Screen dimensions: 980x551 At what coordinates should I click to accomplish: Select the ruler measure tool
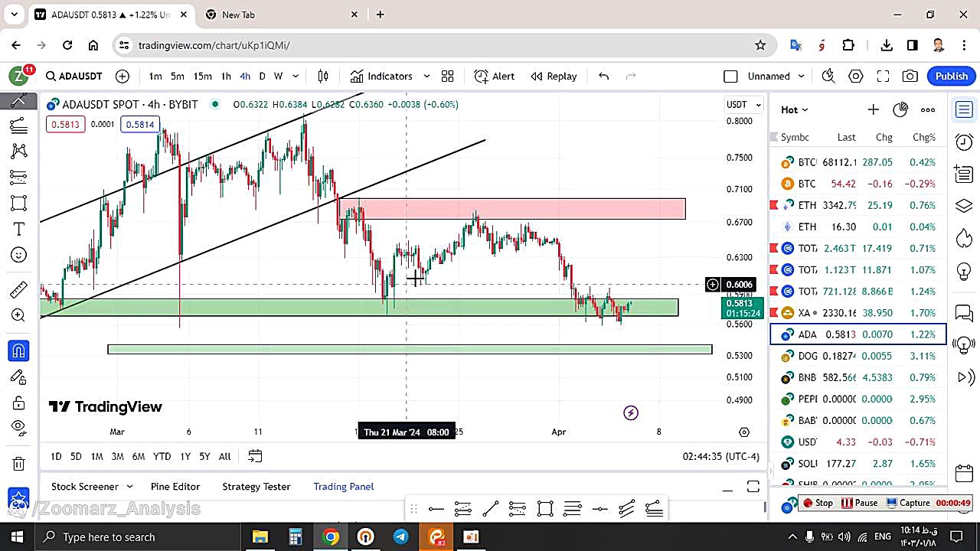[19, 289]
